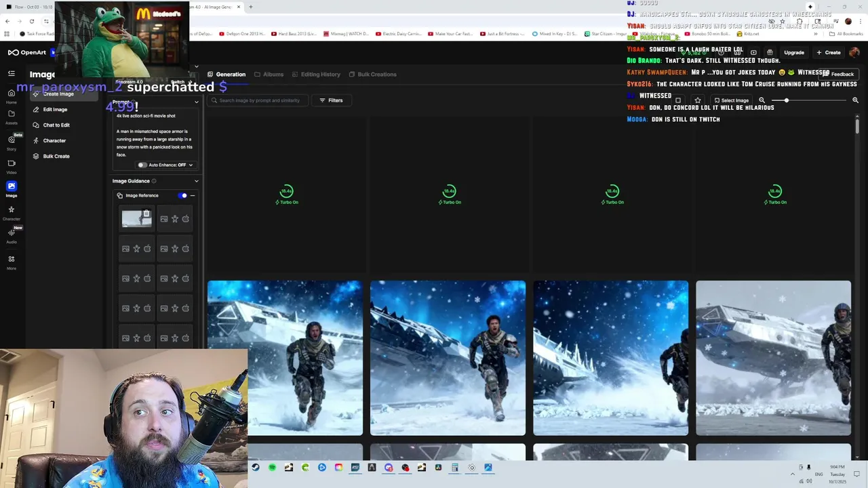The height and width of the screenshot is (488, 868).
Task: Open the Story beta section
Action: [x=12, y=142]
